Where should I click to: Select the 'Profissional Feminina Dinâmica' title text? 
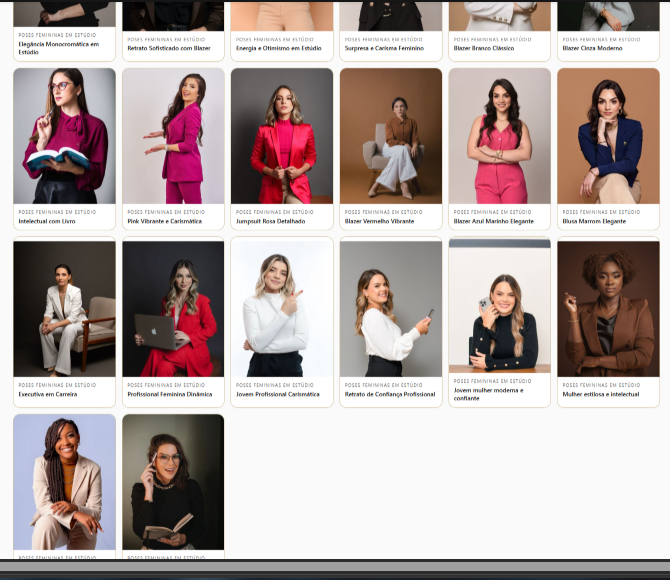[x=170, y=395]
